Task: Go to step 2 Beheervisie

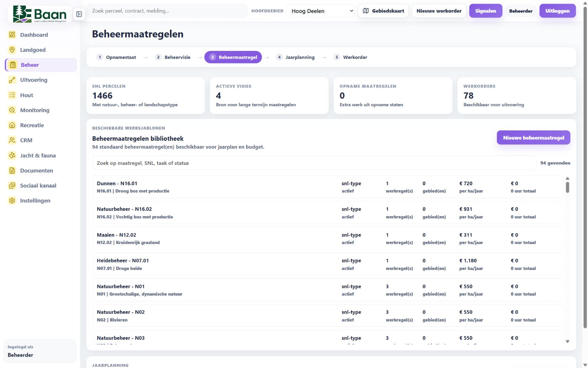Action: (173, 57)
